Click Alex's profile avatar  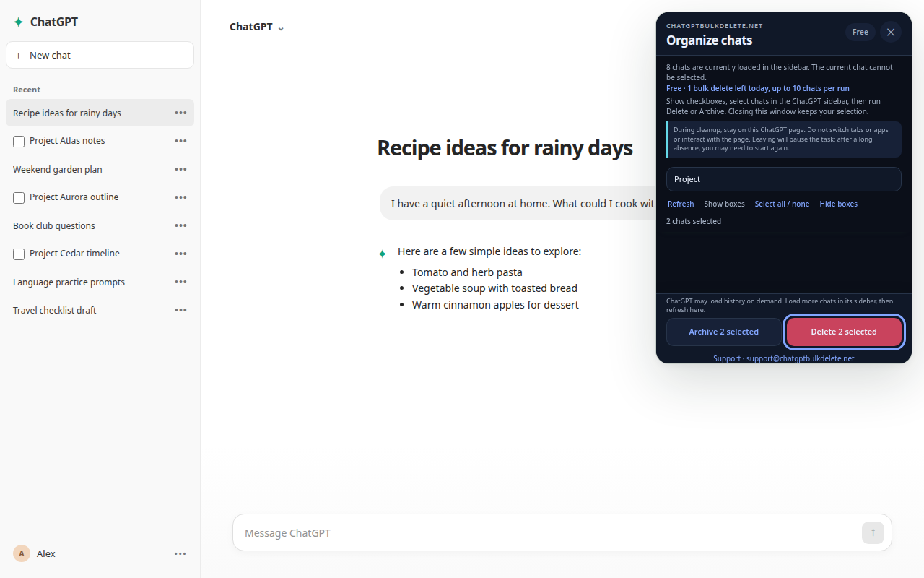(x=22, y=553)
